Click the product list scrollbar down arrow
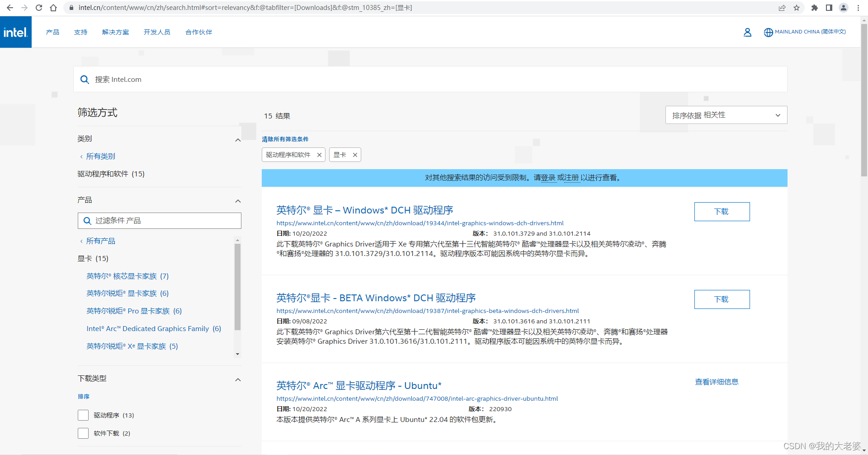Screen dimensions: 868x455 tap(238, 354)
